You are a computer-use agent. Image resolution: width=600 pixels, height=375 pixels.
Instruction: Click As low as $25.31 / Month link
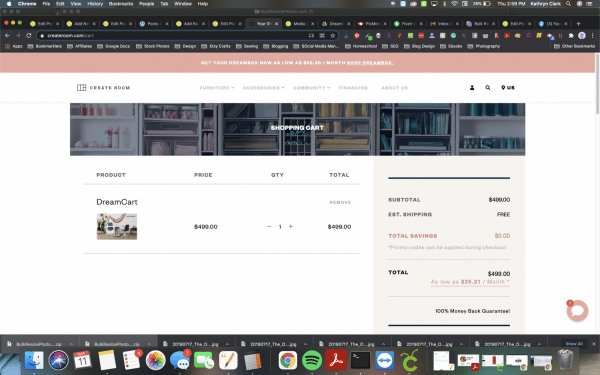click(470, 282)
